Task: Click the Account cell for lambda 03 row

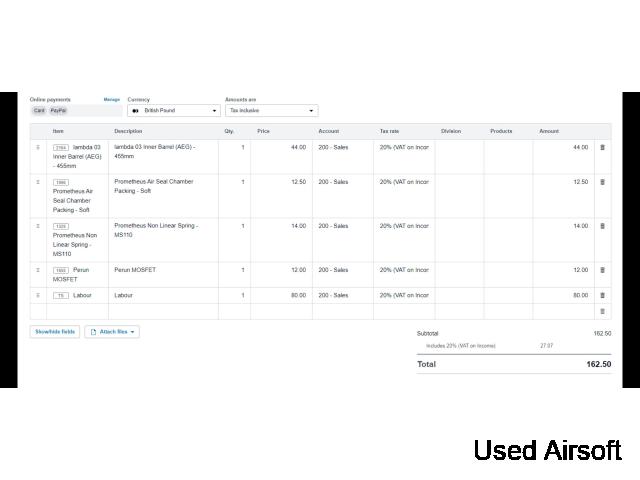Action: tap(343, 147)
